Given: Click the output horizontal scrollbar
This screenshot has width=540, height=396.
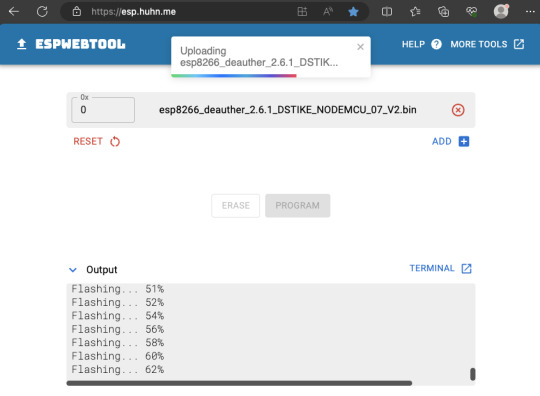Looking at the screenshot, I should pos(239,383).
